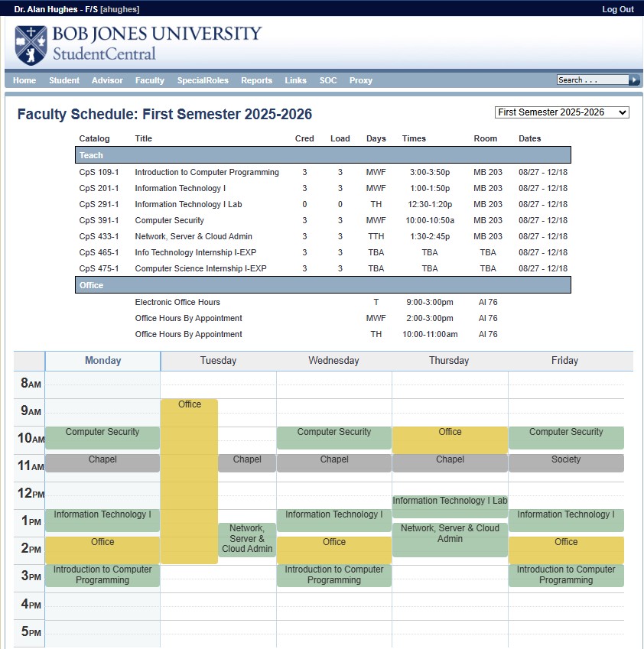Click Thursday's Information Technology I Lab event
644x649 pixels.
(x=450, y=506)
